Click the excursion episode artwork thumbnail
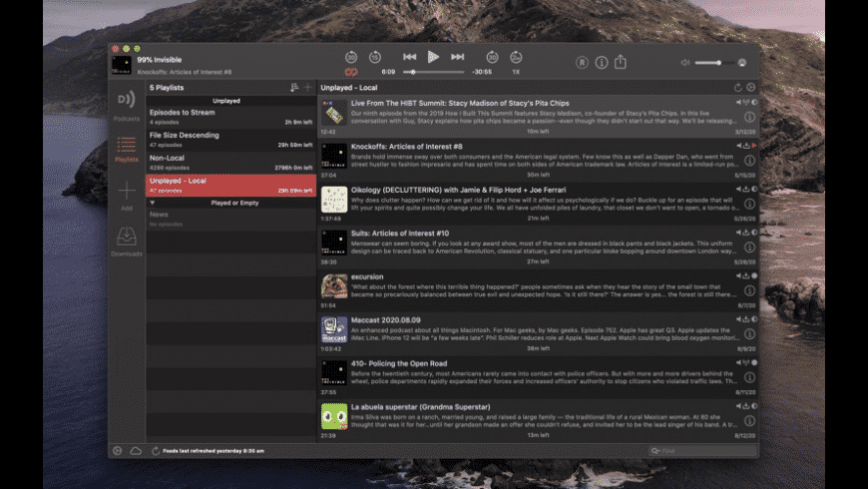This screenshot has width=868, height=489. coord(334,286)
